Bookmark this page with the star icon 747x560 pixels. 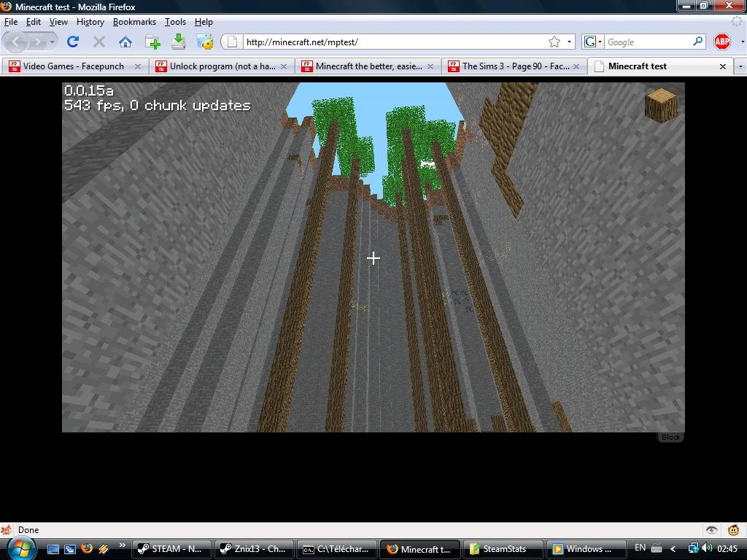click(x=554, y=42)
